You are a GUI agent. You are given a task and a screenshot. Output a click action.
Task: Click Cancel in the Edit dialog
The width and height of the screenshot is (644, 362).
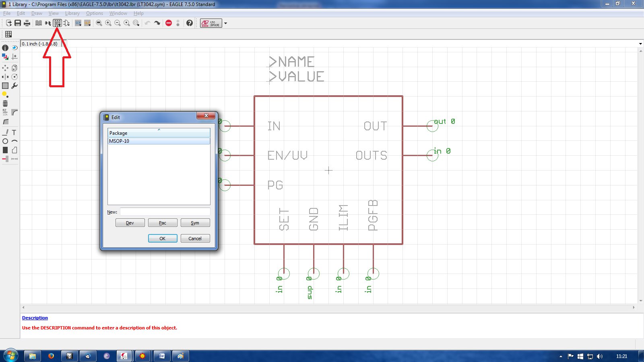point(195,239)
